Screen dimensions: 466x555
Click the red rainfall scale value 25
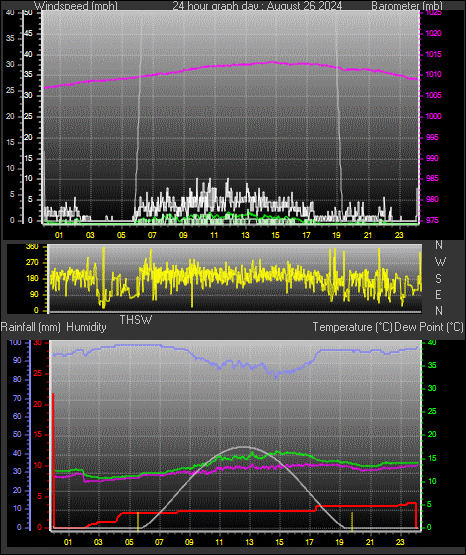(38, 373)
